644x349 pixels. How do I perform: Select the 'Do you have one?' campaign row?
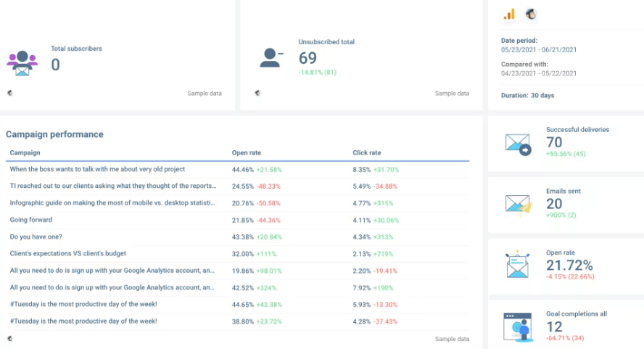point(237,237)
